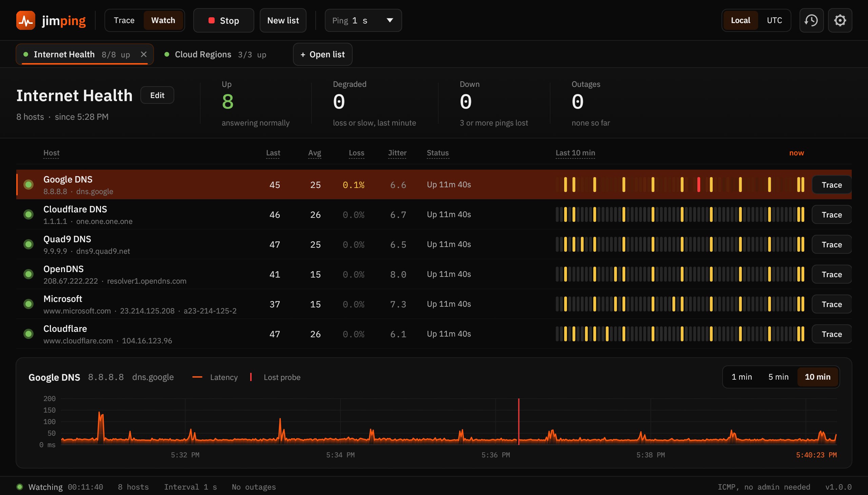
Task: Create a New list
Action: tap(283, 20)
